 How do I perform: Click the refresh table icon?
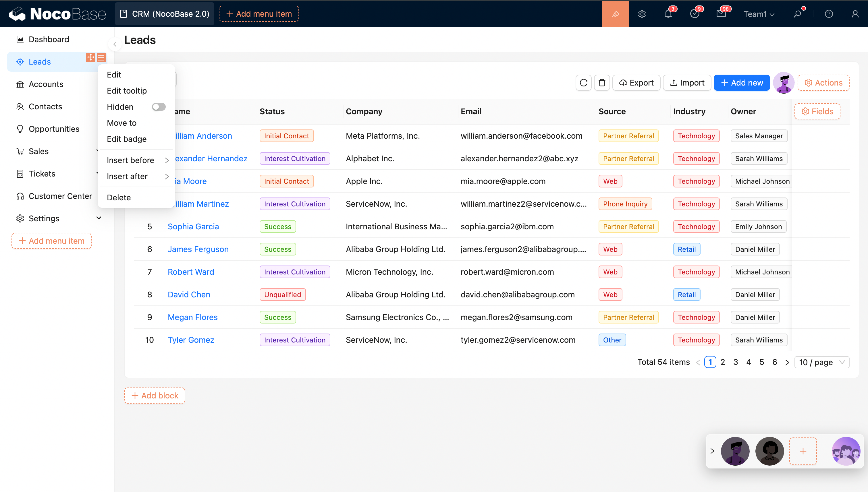[x=583, y=83]
